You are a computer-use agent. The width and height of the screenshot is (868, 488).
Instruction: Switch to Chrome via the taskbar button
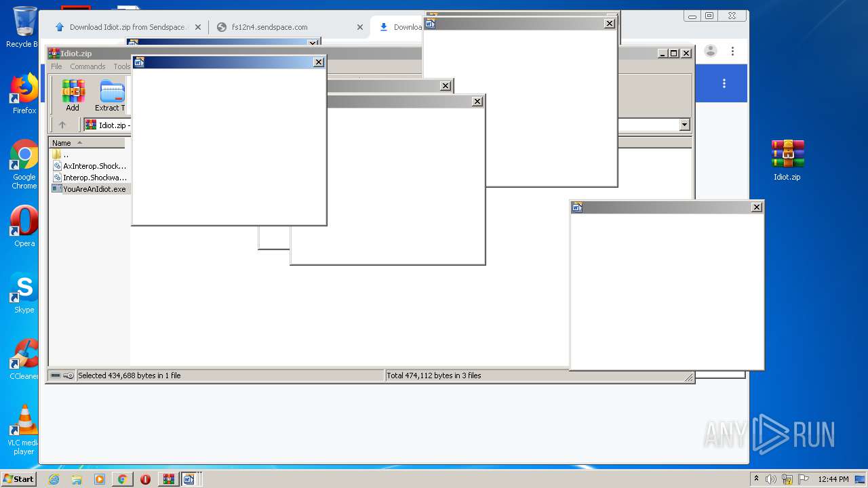click(122, 479)
